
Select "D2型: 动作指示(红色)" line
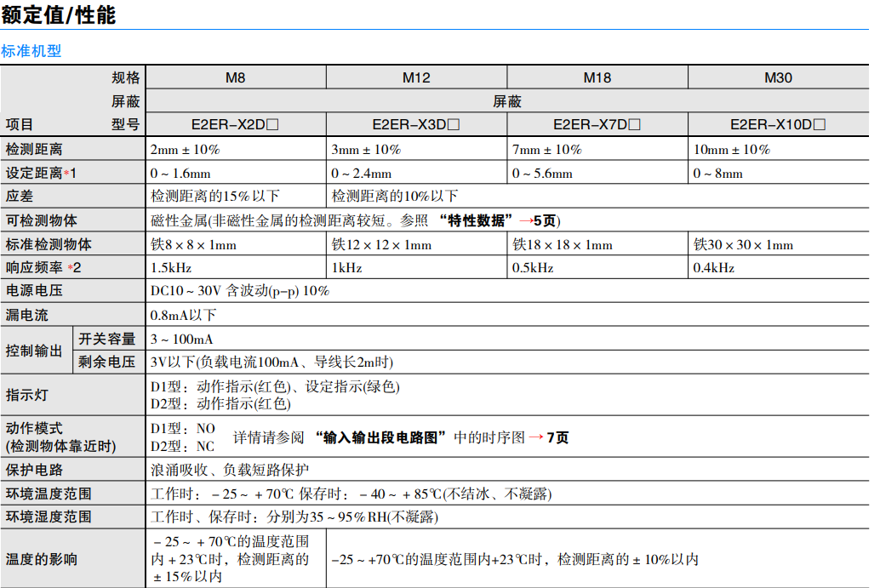pos(220,404)
